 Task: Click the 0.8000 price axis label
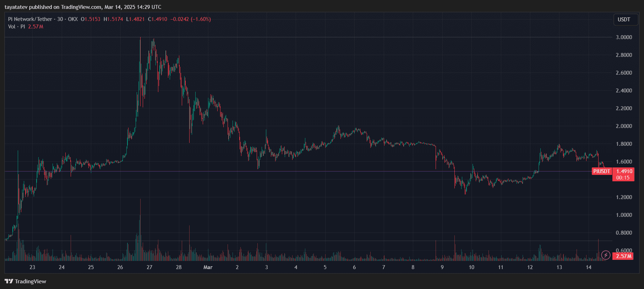click(624, 233)
